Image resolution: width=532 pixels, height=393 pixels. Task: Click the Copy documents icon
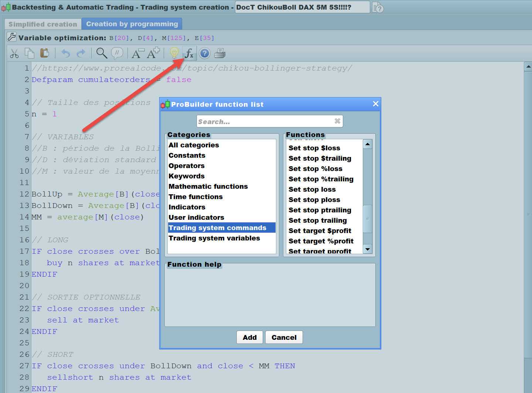click(x=30, y=53)
